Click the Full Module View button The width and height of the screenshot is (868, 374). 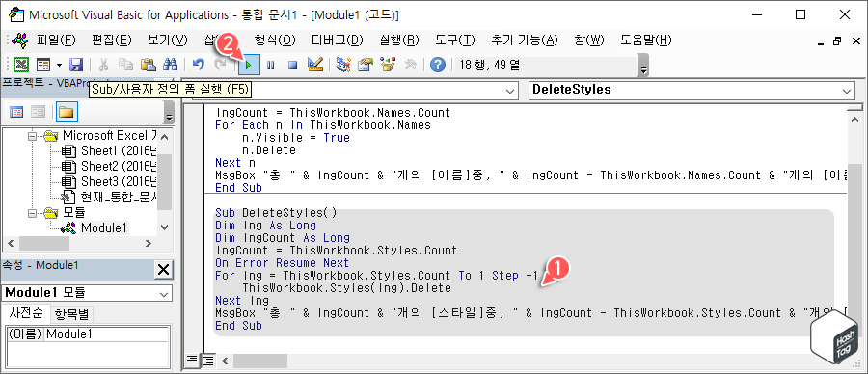tap(208, 361)
